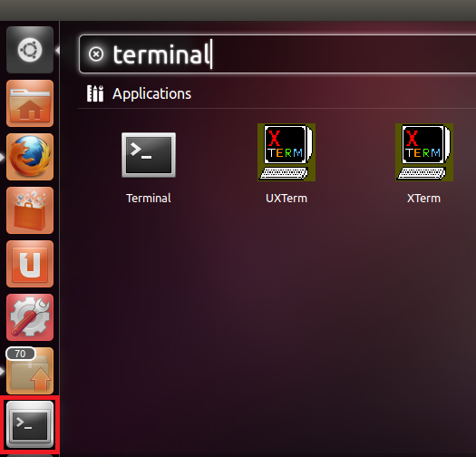Collapse the Applications category header

(151, 93)
